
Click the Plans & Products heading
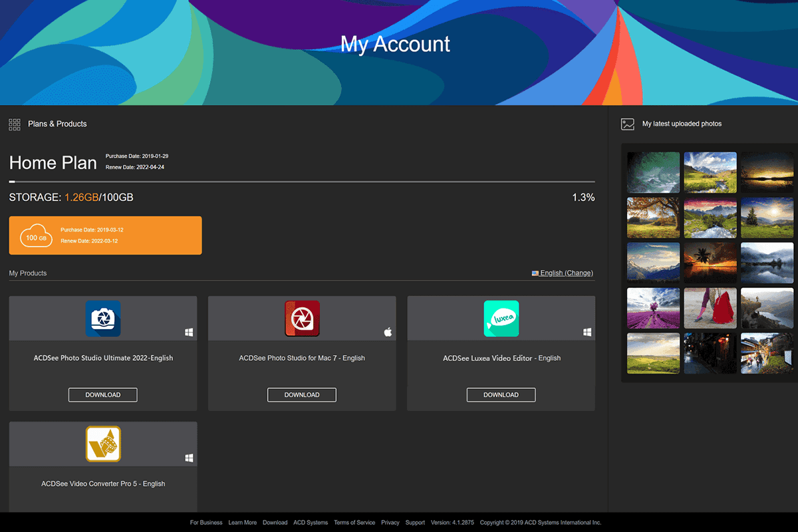pos(57,124)
